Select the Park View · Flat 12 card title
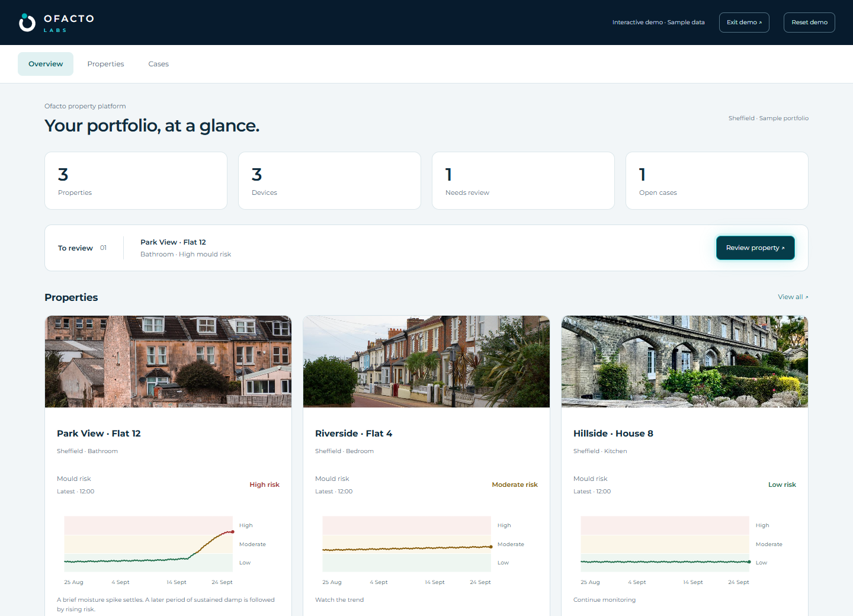This screenshot has height=616, width=853. coord(99,434)
